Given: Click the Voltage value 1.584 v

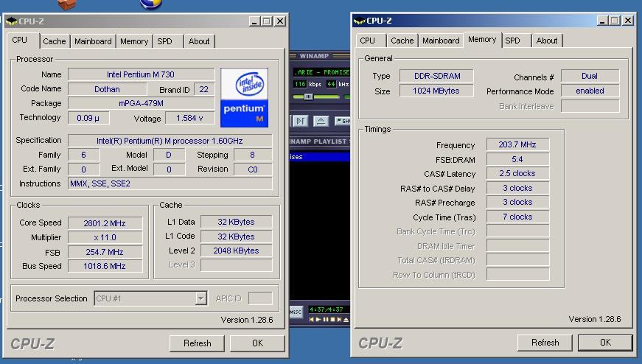Looking at the screenshot, I should 189,118.
